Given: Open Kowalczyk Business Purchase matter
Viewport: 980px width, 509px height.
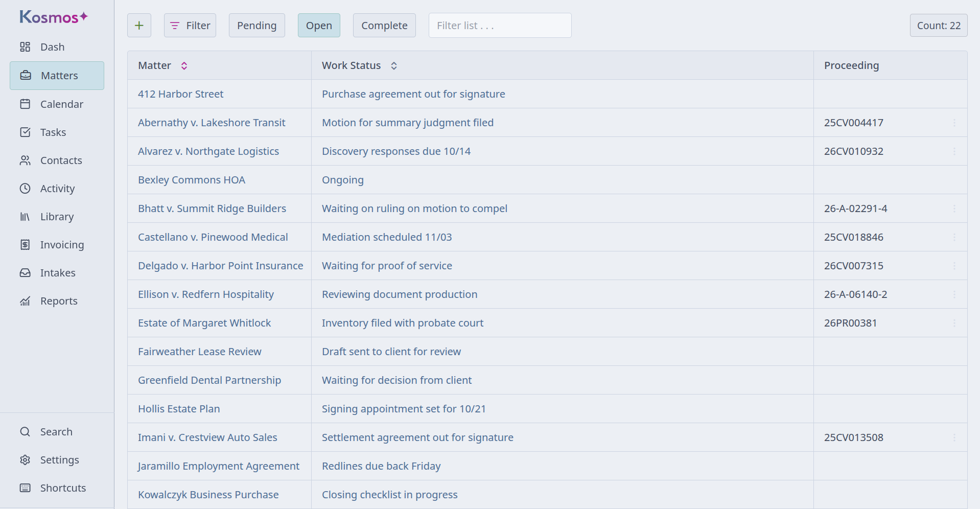Looking at the screenshot, I should tap(208, 495).
